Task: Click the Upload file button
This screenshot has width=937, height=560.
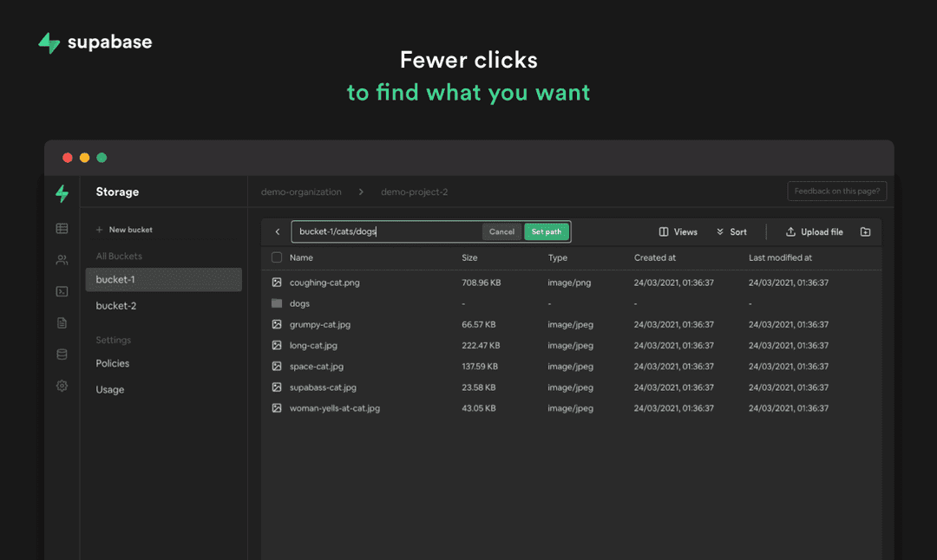Action: [x=814, y=232]
